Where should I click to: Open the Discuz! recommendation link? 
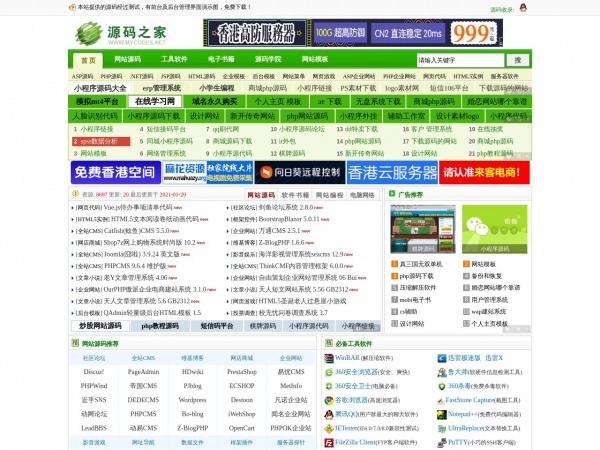click(94, 372)
